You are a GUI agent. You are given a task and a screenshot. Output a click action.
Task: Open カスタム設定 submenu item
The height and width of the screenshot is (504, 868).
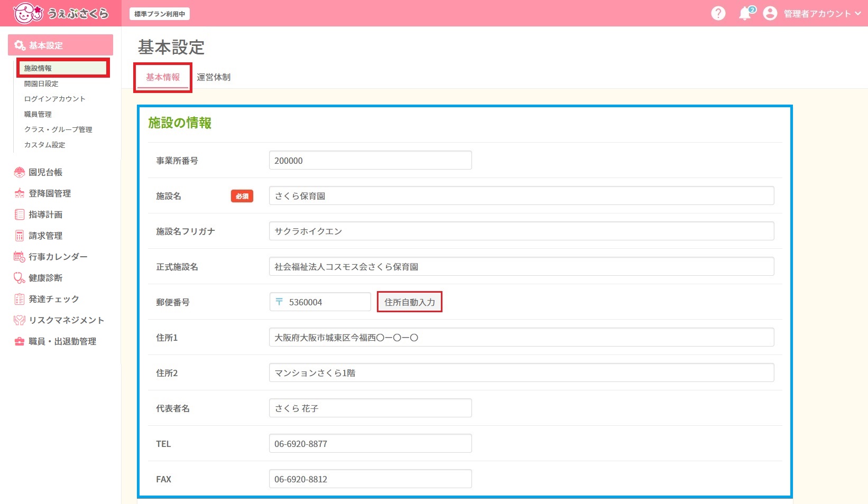tap(45, 145)
